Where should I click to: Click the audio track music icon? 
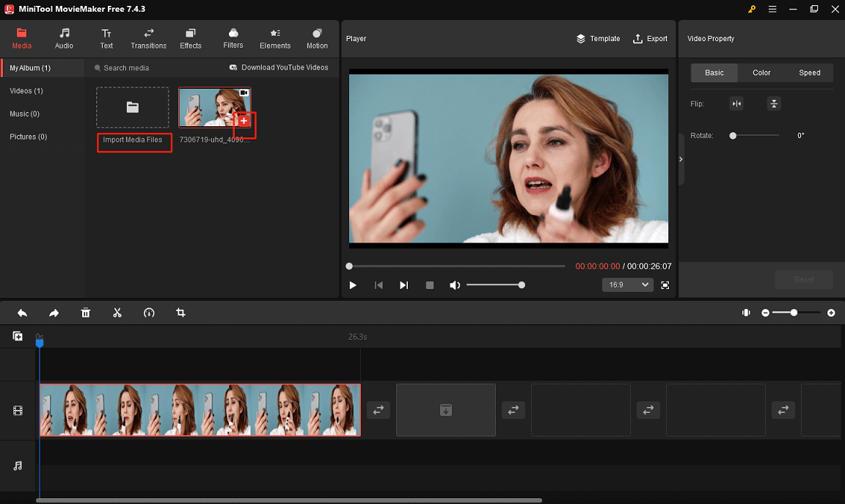[x=18, y=466]
